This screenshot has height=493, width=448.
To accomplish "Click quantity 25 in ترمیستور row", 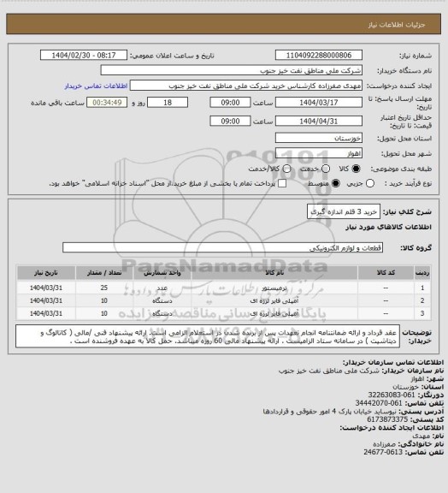I will tap(104, 288).
